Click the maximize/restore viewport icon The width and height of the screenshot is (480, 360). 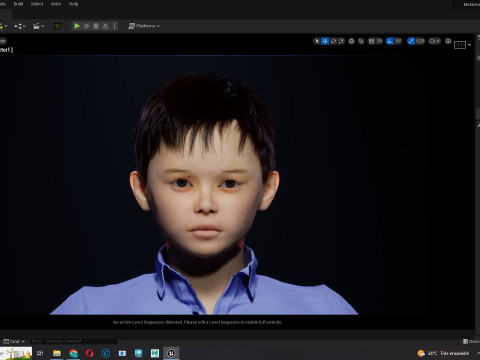pos(448,41)
